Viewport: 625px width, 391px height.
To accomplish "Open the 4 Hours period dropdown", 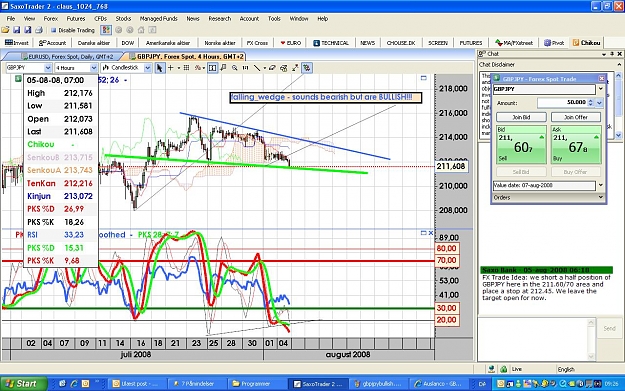I will tap(94, 68).
